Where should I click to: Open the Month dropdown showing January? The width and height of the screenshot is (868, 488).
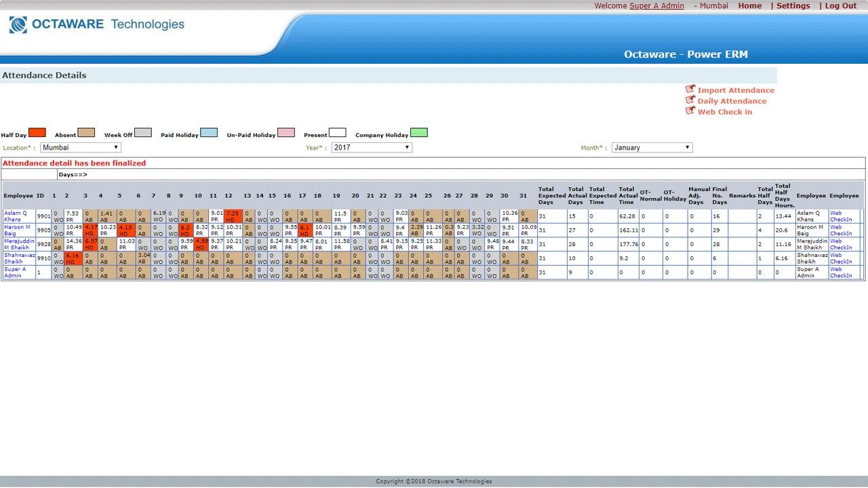pos(652,147)
